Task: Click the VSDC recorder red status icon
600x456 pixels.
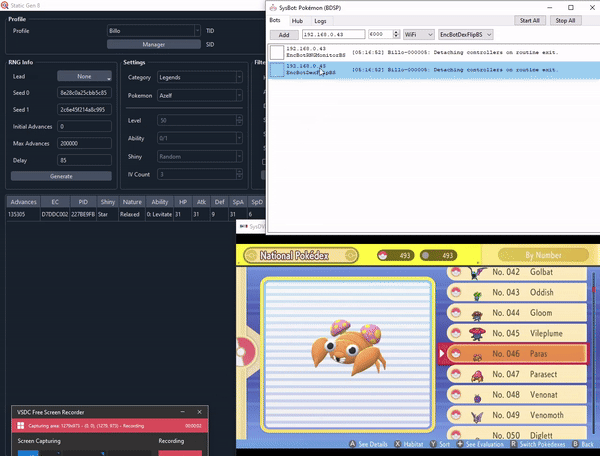Action: coord(21,426)
